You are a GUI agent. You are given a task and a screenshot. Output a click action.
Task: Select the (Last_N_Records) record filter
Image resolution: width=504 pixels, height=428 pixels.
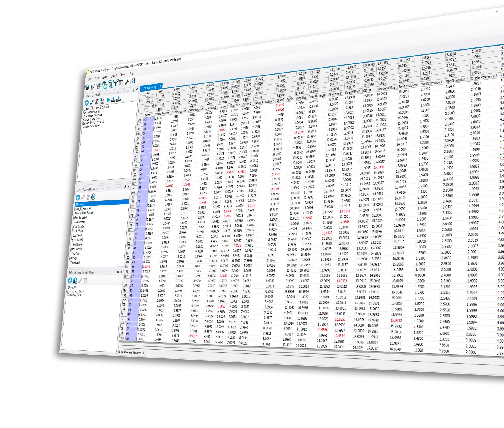[x=83, y=209]
